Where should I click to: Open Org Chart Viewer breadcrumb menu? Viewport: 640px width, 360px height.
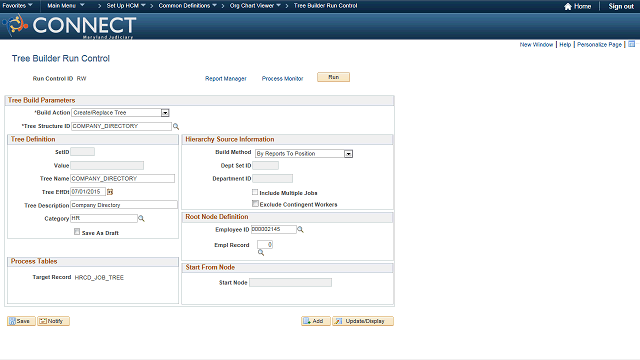coord(255,6)
